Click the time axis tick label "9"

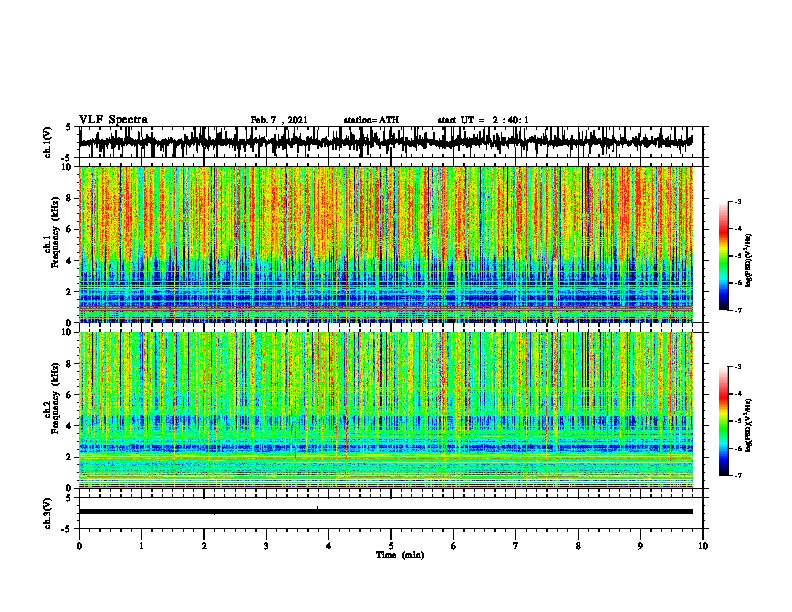click(640, 546)
